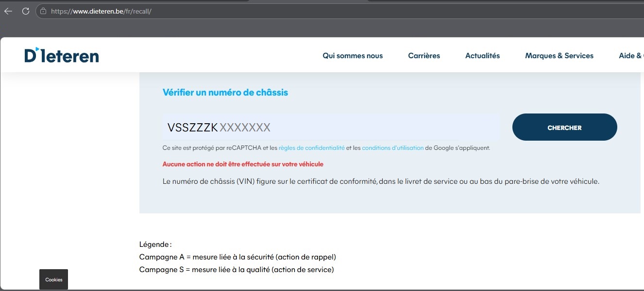Screen dimensions: 644x291
Task: Open the D'Ieteren logo home link
Action: click(62, 55)
